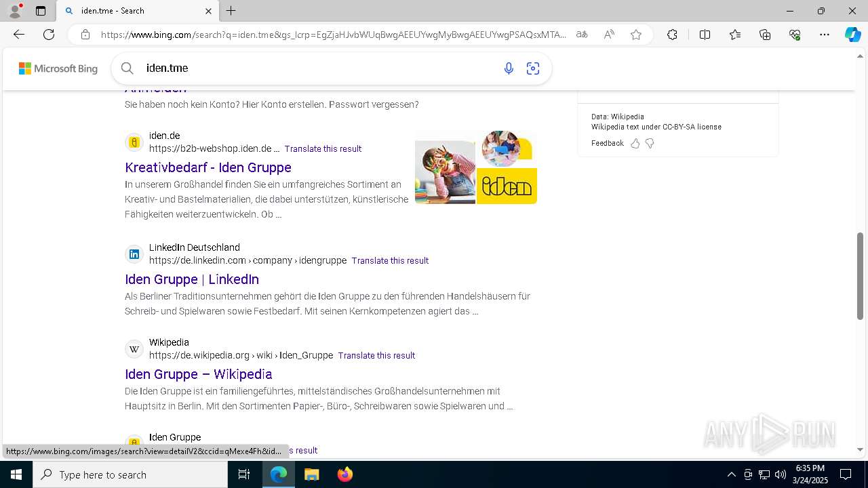Click the taskbar search box

coord(130,474)
